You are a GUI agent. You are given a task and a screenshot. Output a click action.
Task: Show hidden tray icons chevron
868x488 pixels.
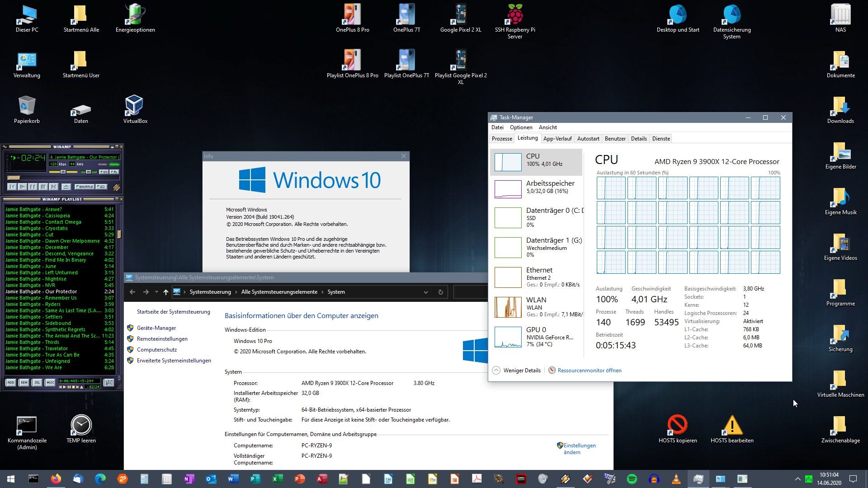797,479
